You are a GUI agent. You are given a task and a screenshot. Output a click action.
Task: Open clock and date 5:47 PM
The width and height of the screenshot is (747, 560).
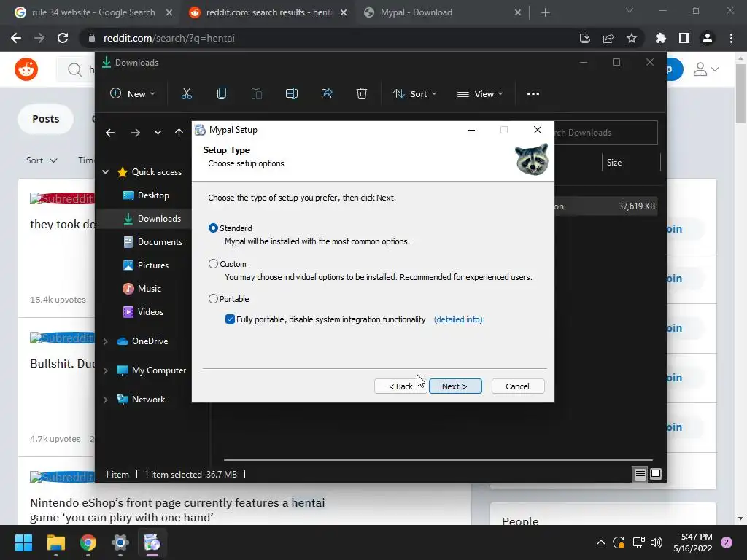[x=693, y=542]
